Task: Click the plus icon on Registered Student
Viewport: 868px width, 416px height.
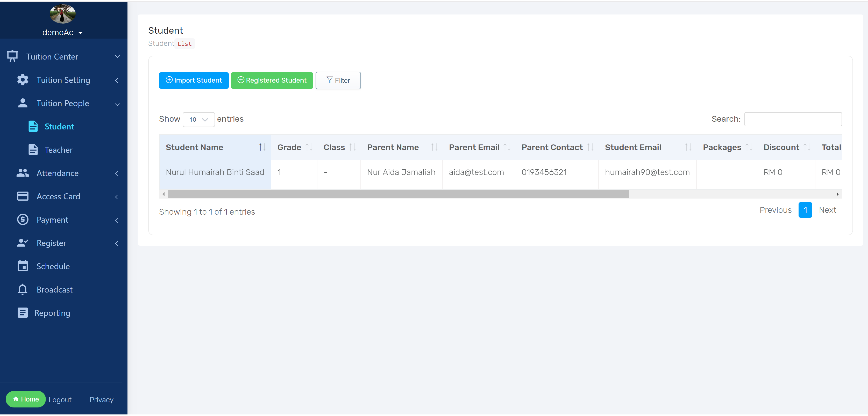Action: [241, 80]
